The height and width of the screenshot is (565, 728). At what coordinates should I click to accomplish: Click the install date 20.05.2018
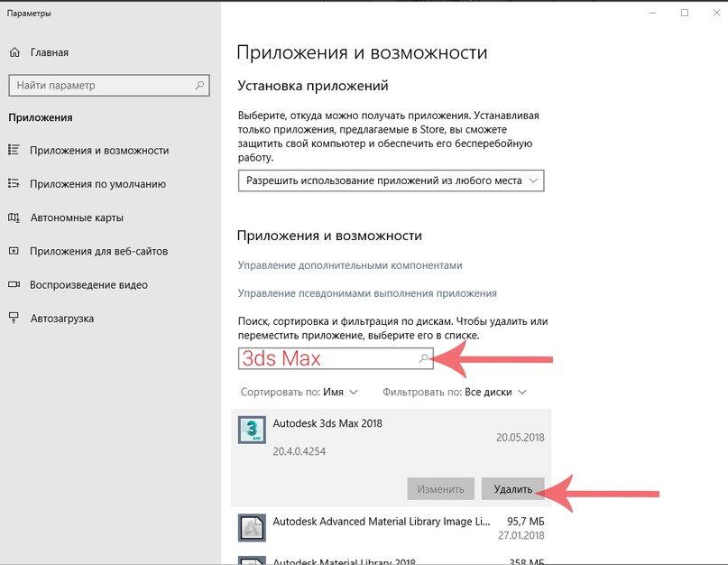coord(520,437)
